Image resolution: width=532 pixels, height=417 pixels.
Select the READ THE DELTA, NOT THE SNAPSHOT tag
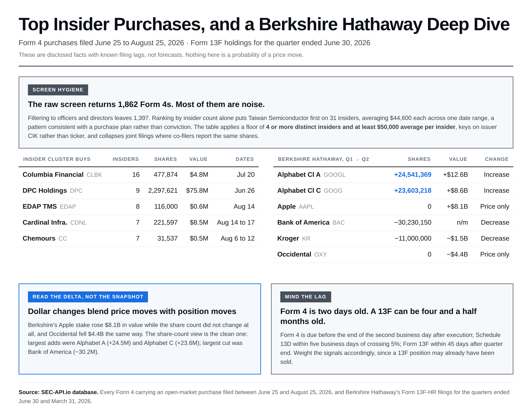[88, 297]
